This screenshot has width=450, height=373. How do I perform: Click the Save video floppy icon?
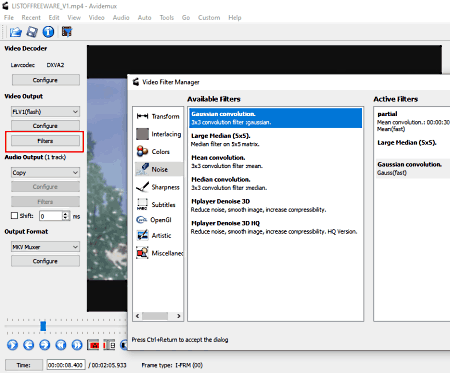32,32
